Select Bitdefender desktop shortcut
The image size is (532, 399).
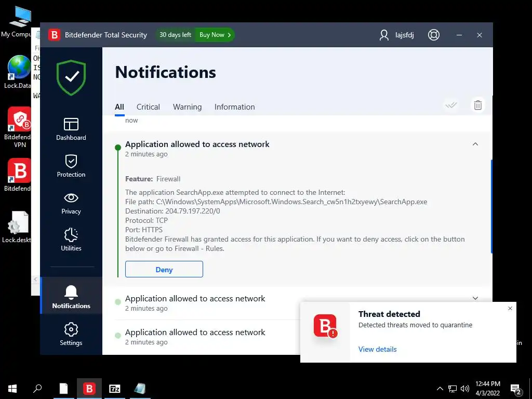[x=18, y=175]
